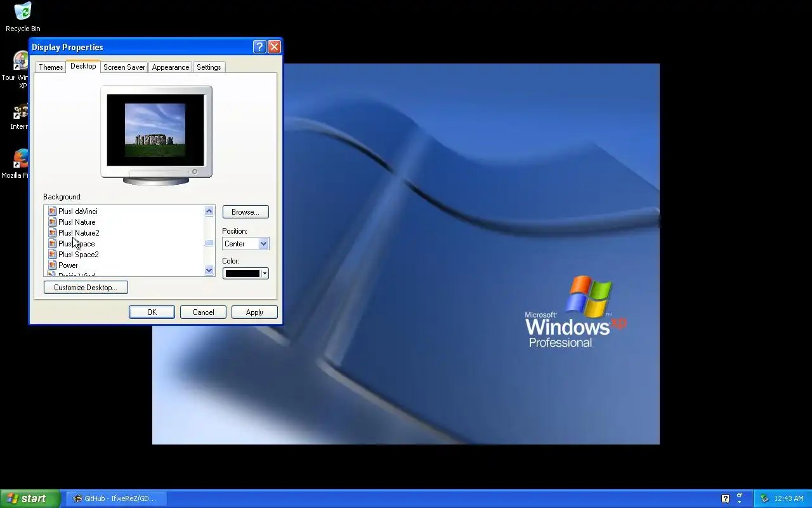Click the image icon next to Power
This screenshot has width=812, height=508.
pos(53,265)
